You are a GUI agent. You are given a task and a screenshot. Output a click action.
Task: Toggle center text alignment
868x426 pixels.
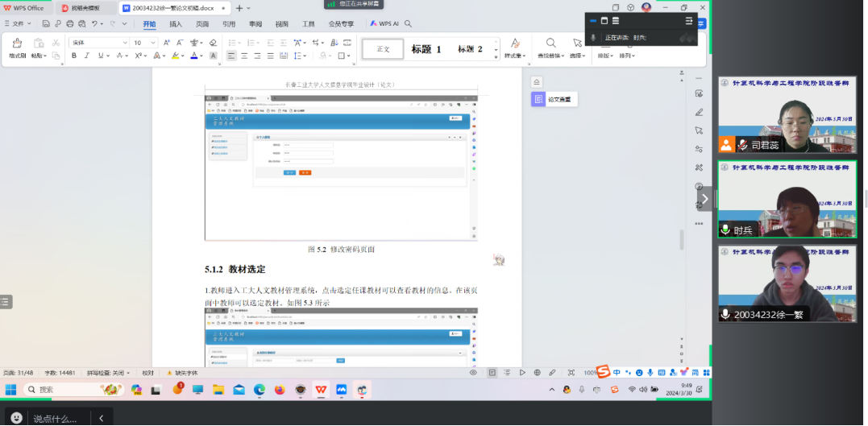[244, 56]
